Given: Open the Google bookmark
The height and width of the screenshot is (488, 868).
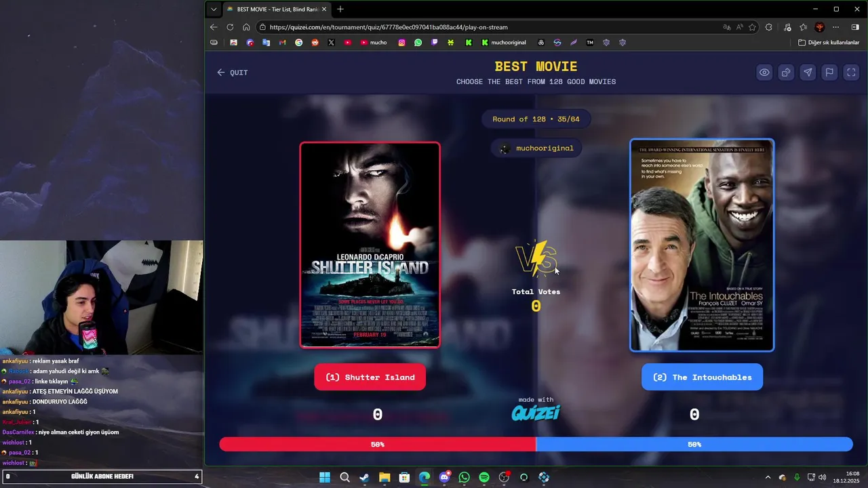Looking at the screenshot, I should (299, 42).
